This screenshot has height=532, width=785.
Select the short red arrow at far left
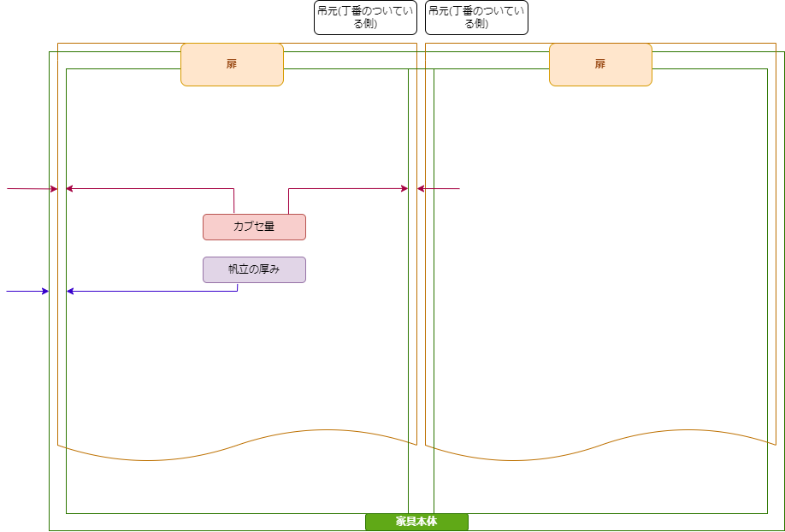(x=30, y=188)
